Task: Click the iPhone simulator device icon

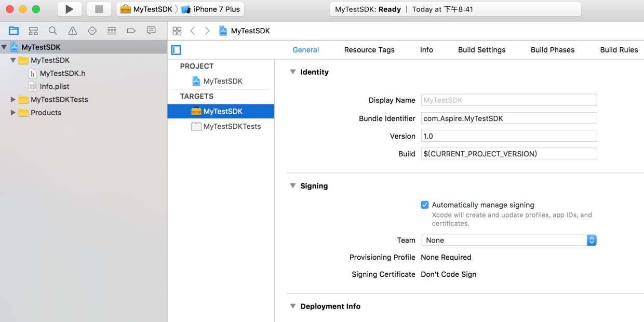Action: click(x=185, y=9)
